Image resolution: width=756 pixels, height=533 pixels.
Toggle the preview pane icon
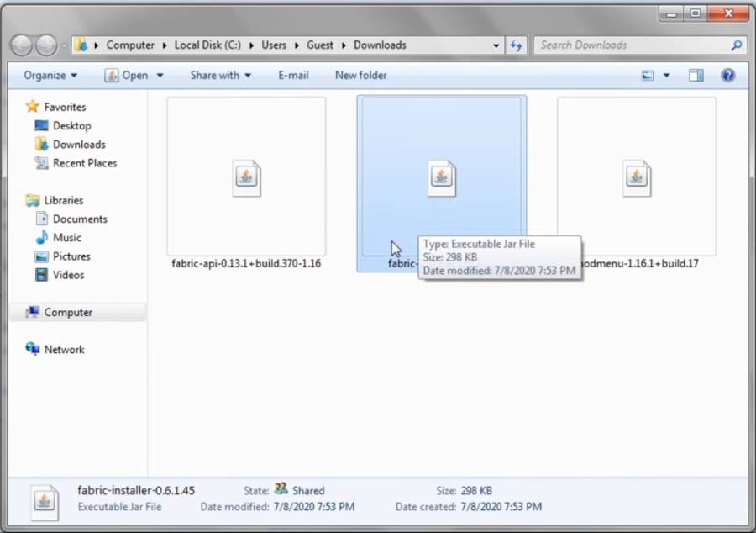pyautogui.click(x=696, y=75)
